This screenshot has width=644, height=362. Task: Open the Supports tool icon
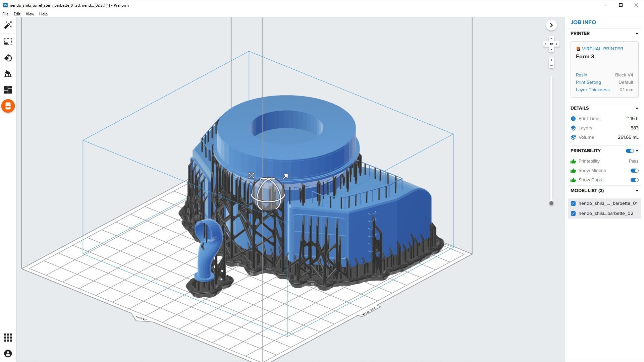(8, 74)
